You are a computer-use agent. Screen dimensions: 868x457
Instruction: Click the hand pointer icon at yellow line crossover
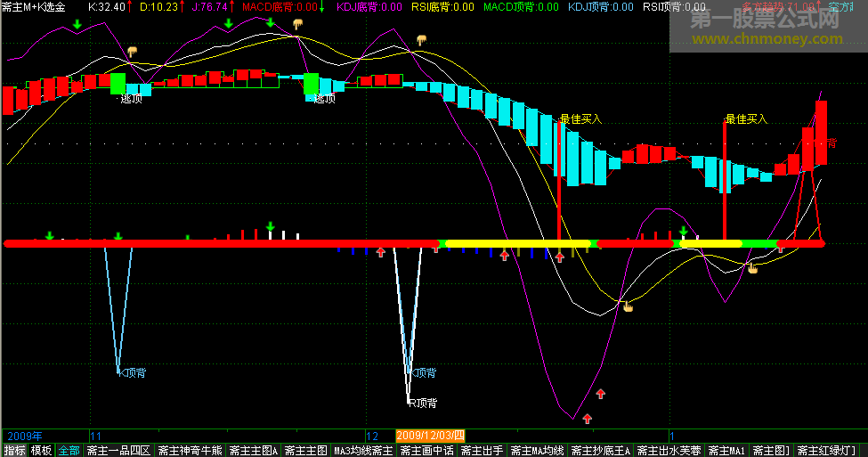click(628, 307)
